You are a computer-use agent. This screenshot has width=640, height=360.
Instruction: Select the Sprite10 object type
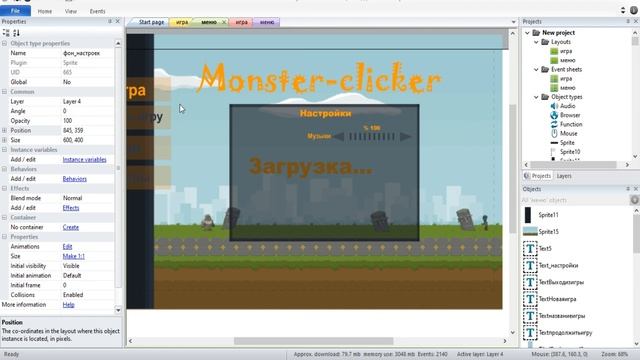[x=570, y=152]
